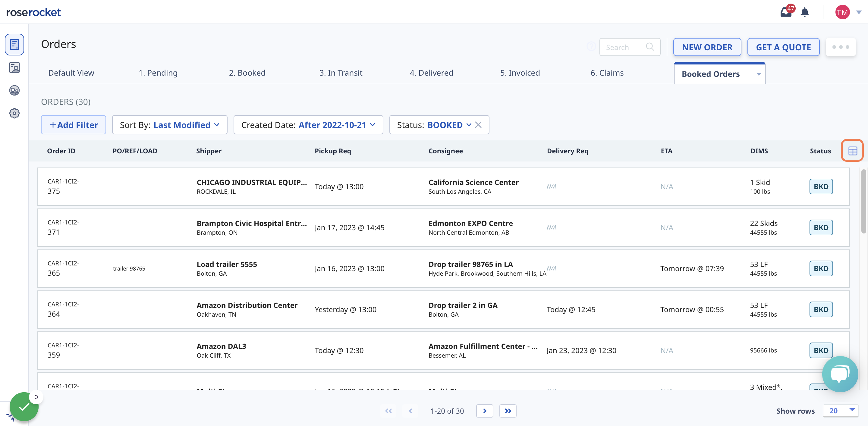Click CHICAGO INDUSTRIAL EQUIP... shipper
This screenshot has width=868, height=426.
click(x=252, y=183)
